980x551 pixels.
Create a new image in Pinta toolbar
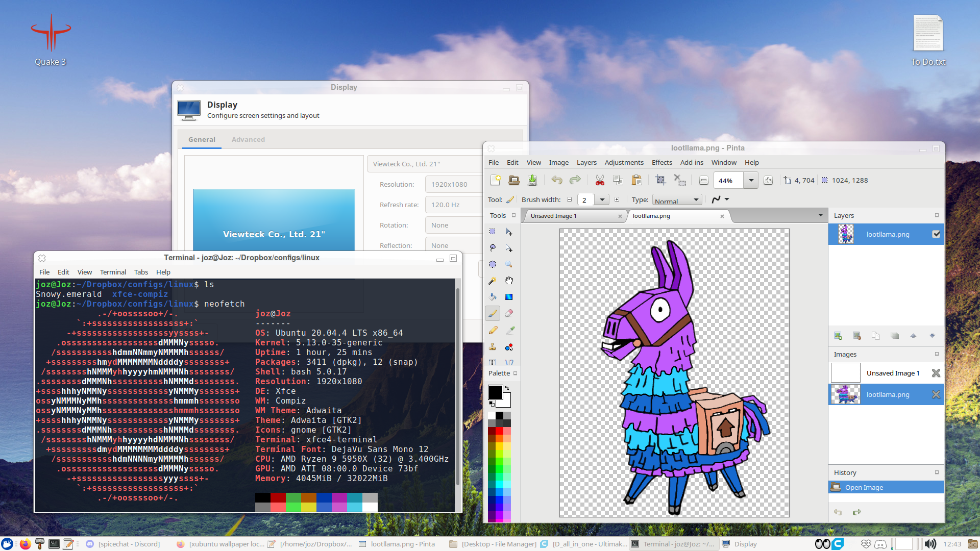[x=495, y=180]
